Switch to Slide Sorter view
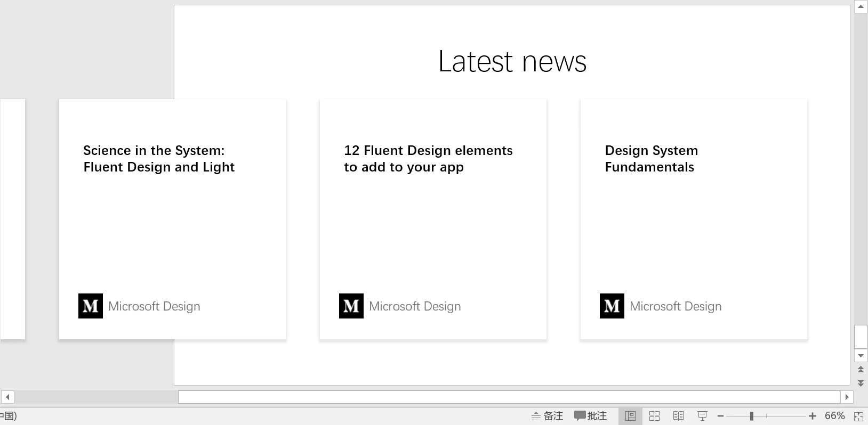The image size is (868, 425). coord(654,416)
